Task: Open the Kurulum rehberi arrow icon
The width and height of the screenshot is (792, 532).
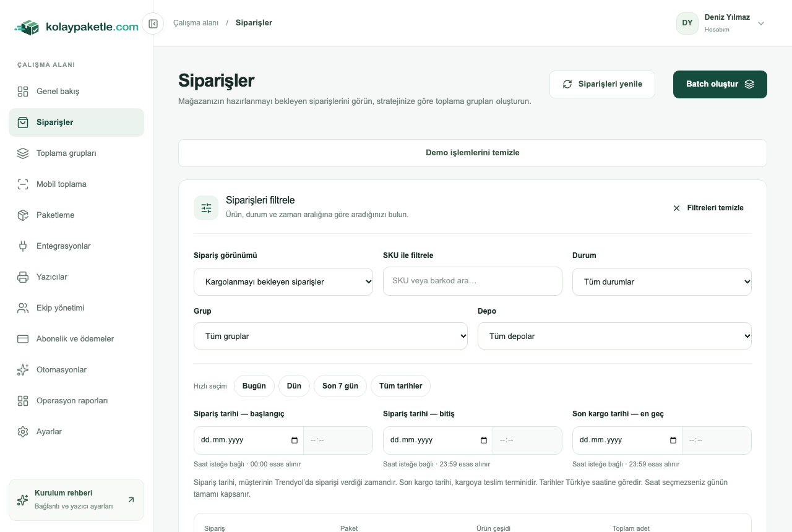Action: click(x=131, y=500)
